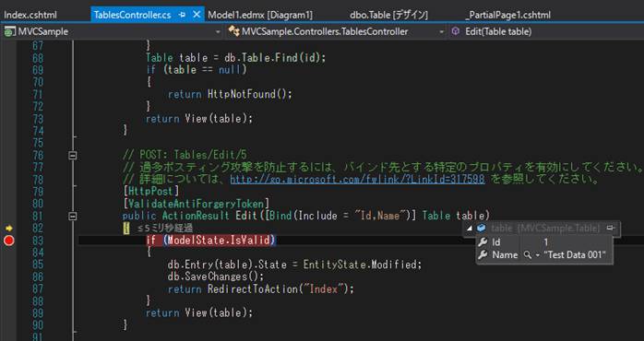Click the [ValidateAntiForgeryToken] attribute
The height and width of the screenshot is (341, 644).
click(x=196, y=204)
